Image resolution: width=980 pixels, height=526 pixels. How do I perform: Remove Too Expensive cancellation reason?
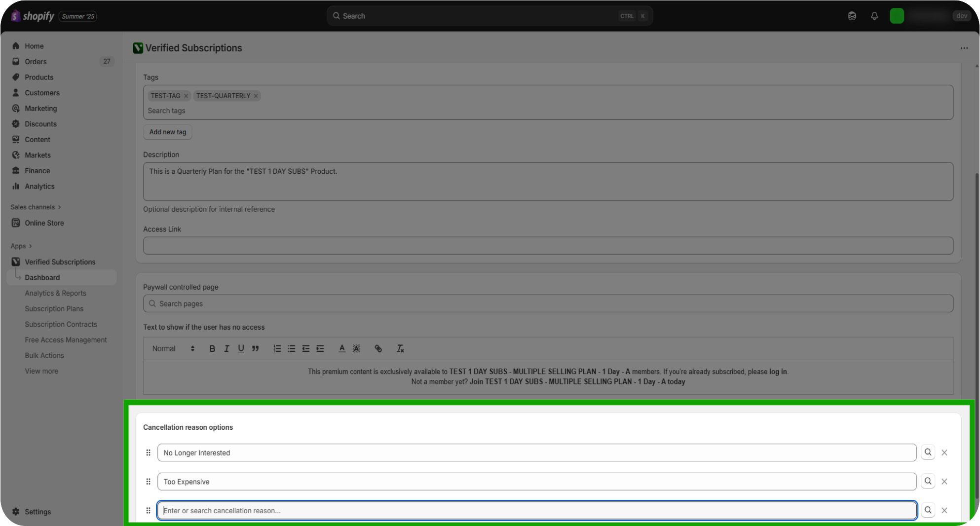(x=944, y=481)
